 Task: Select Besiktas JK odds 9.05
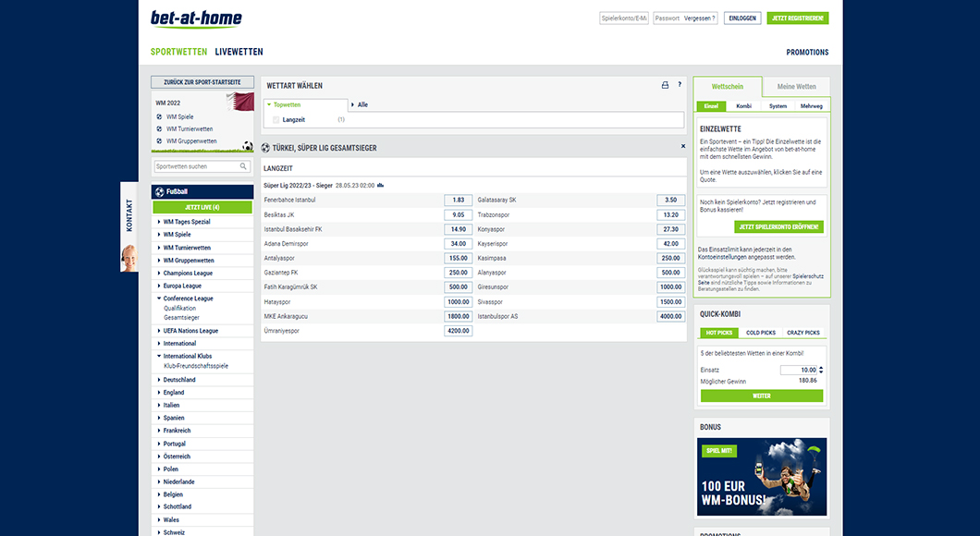pos(459,215)
